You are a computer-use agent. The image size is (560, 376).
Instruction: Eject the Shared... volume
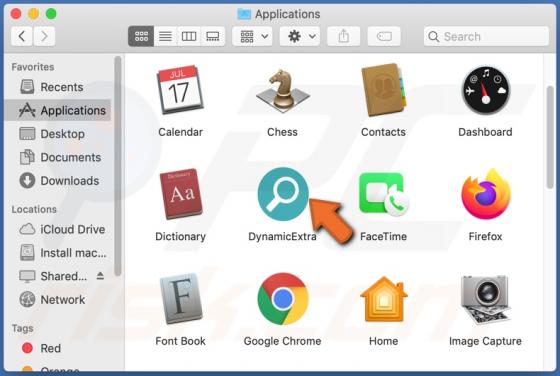[100, 276]
